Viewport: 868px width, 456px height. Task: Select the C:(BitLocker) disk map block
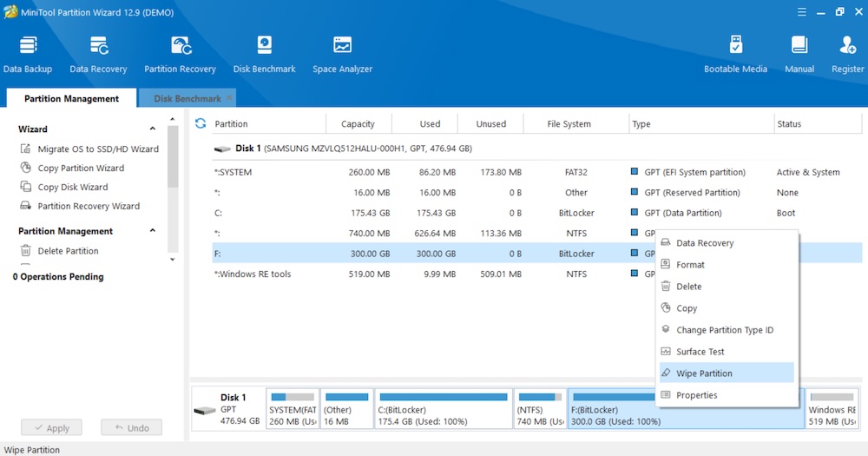click(444, 409)
